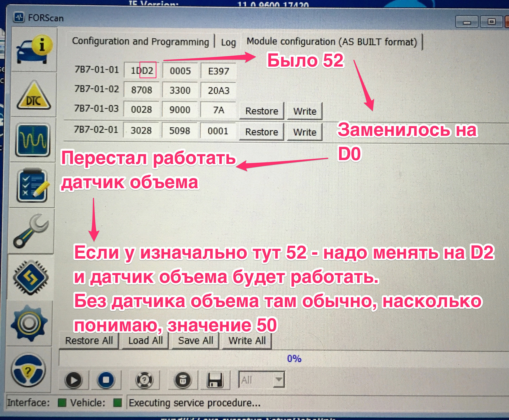The height and width of the screenshot is (420, 509).
Task: Switch to Configuration and Programming tab
Action: coord(141,42)
